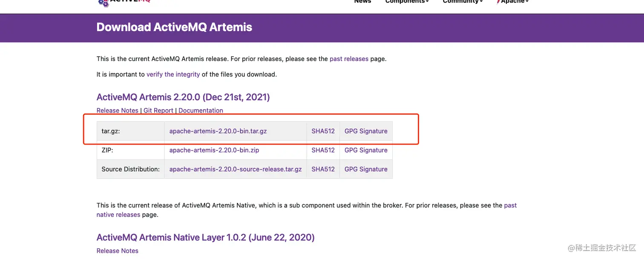Download apache-artemis-2.20.0-bin.tar.gz
Image resolution: width=644 pixels, height=260 pixels.
pyautogui.click(x=218, y=131)
